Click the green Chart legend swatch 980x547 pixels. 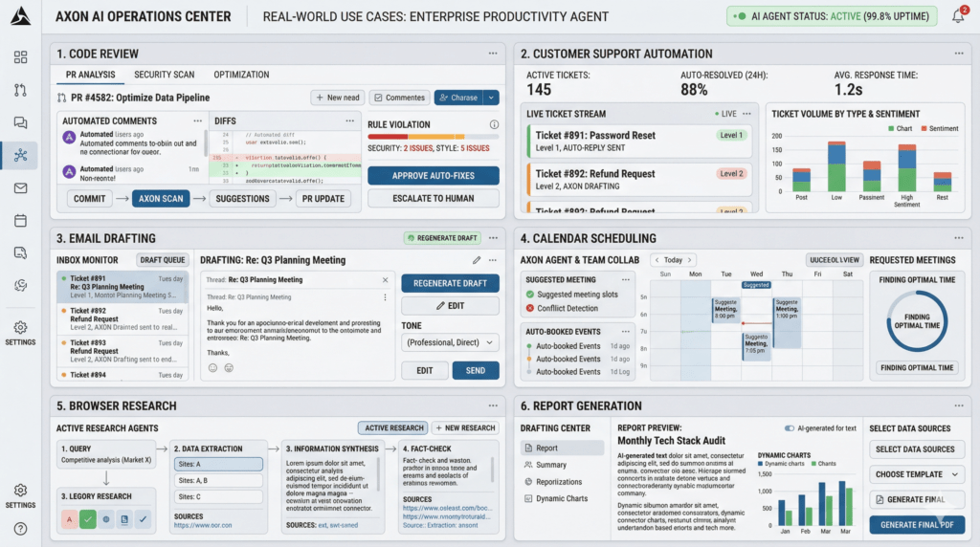coord(891,129)
